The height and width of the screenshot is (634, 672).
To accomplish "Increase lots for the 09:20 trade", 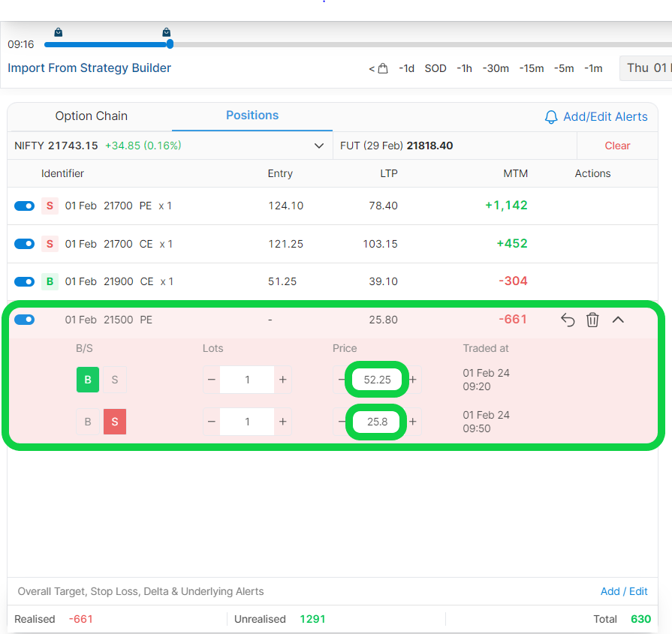I will click(x=283, y=380).
